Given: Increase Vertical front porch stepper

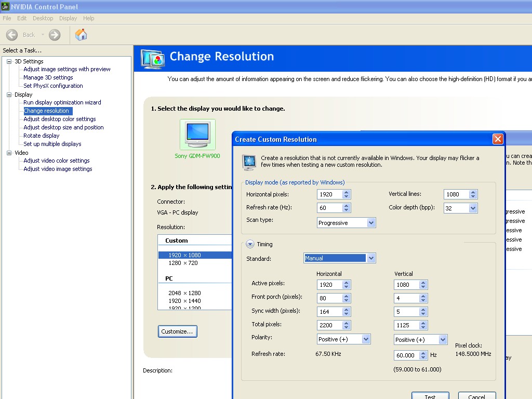Looking at the screenshot, I should pyautogui.click(x=423, y=296).
